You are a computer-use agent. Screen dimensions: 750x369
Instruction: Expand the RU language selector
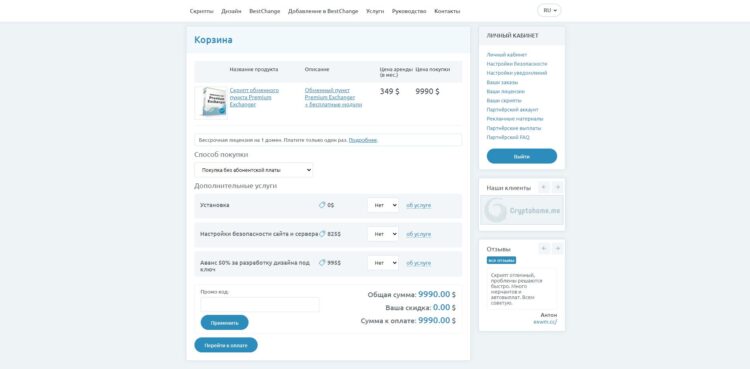coord(549,10)
